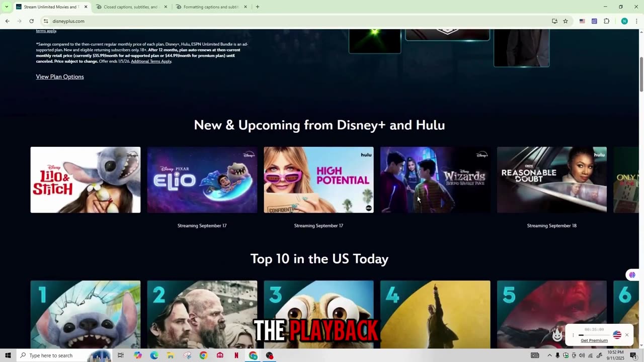Launch Copilot from the taskbar
This screenshot has height=362, width=644.
pos(138,355)
